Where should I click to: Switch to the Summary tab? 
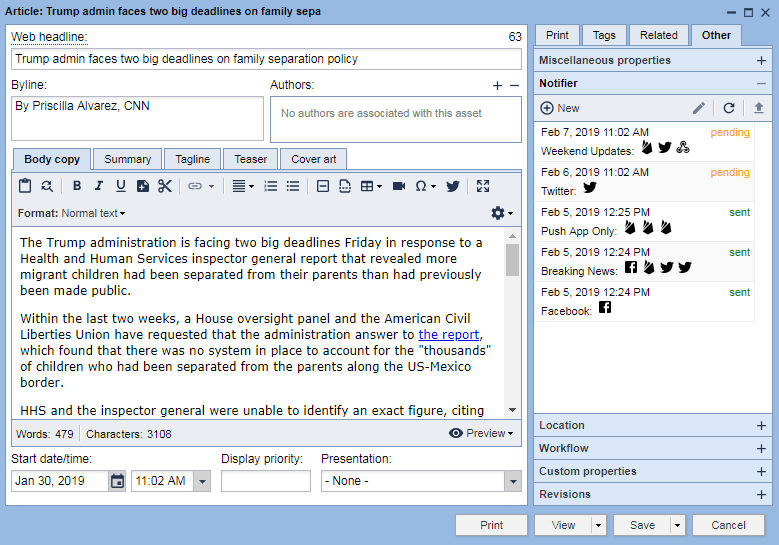(x=128, y=159)
